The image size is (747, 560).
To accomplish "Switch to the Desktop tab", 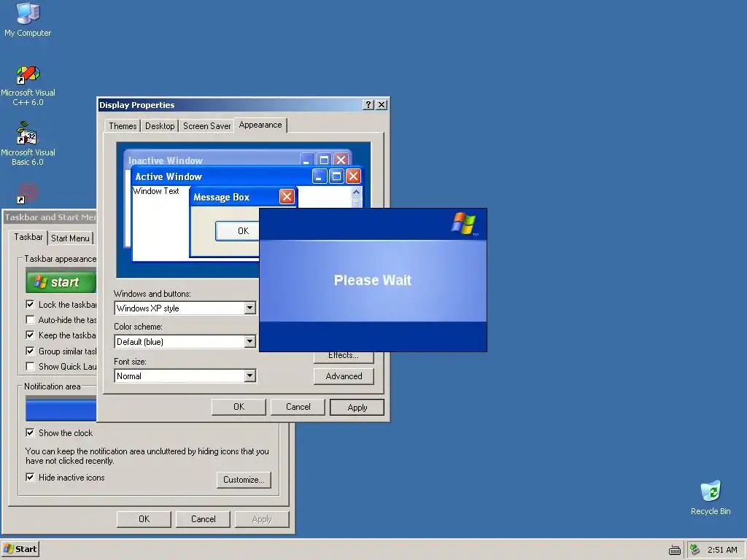I will tap(160, 126).
